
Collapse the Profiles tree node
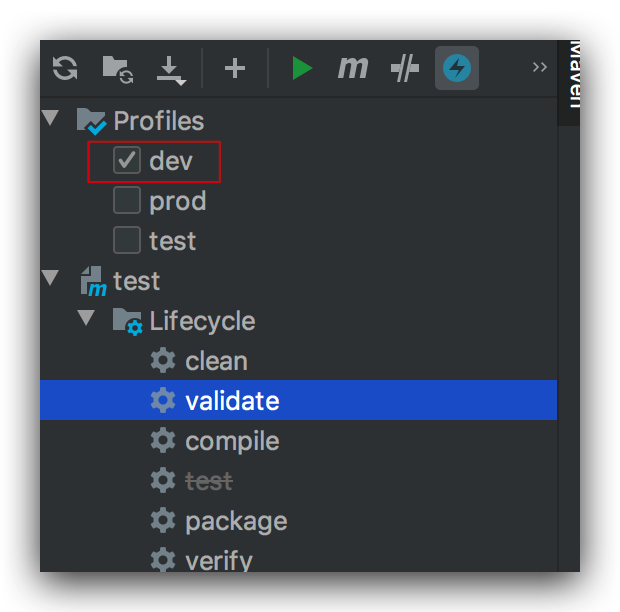pyautogui.click(x=50, y=120)
